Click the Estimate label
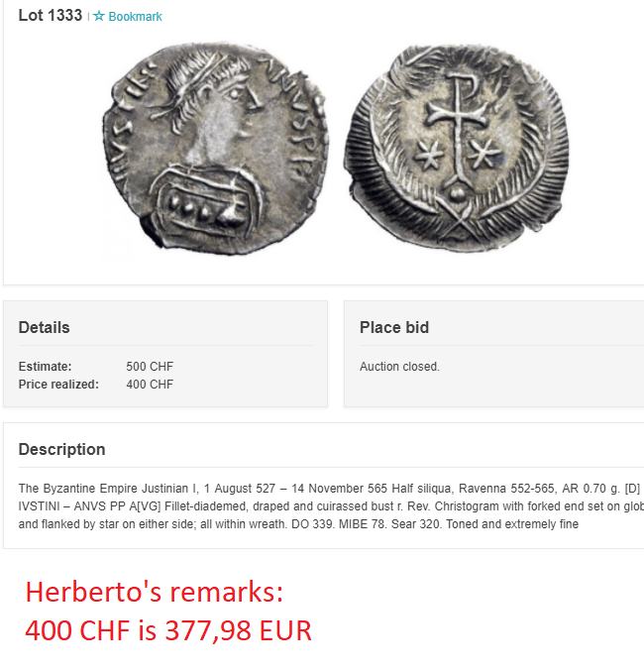This screenshot has height=670, width=644. pos(45,367)
